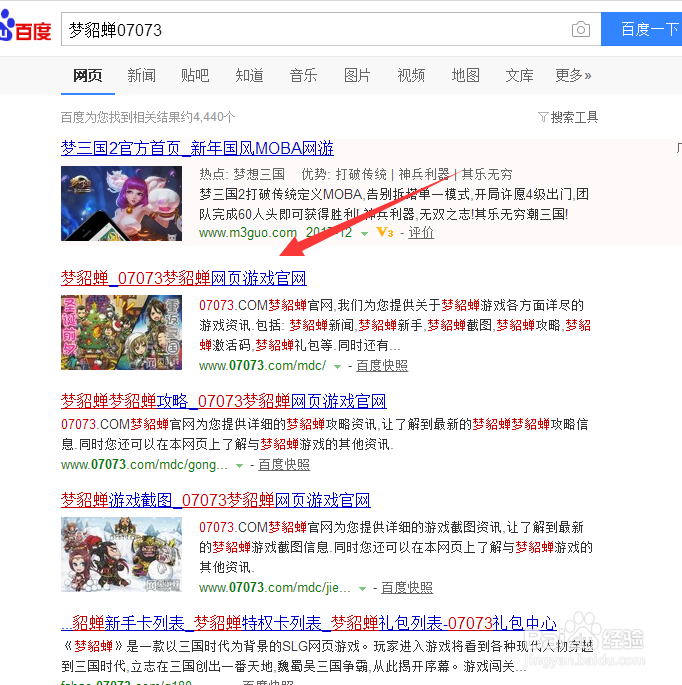Open www.07073.com/mdc/ URL
Image resolution: width=682 pixels, height=685 pixels.
pos(262,366)
